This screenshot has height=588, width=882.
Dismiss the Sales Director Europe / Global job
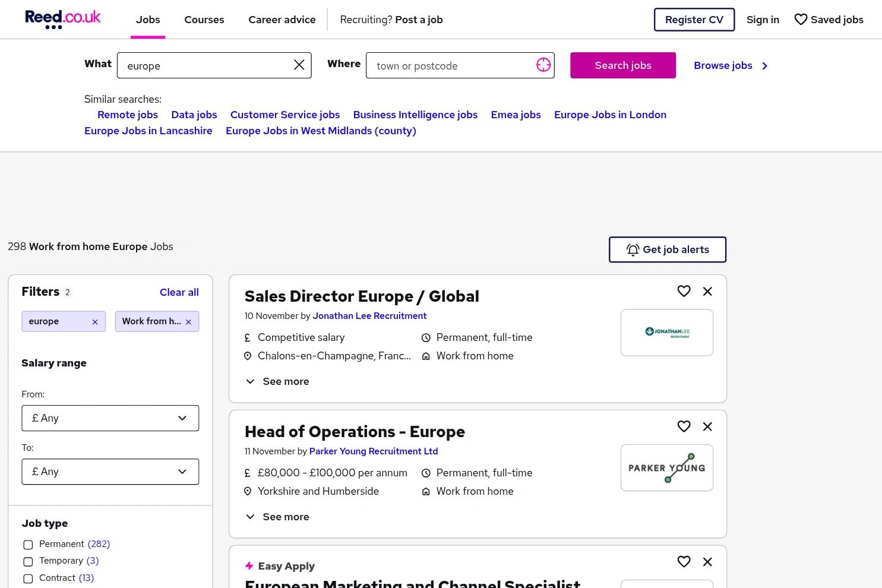707,291
